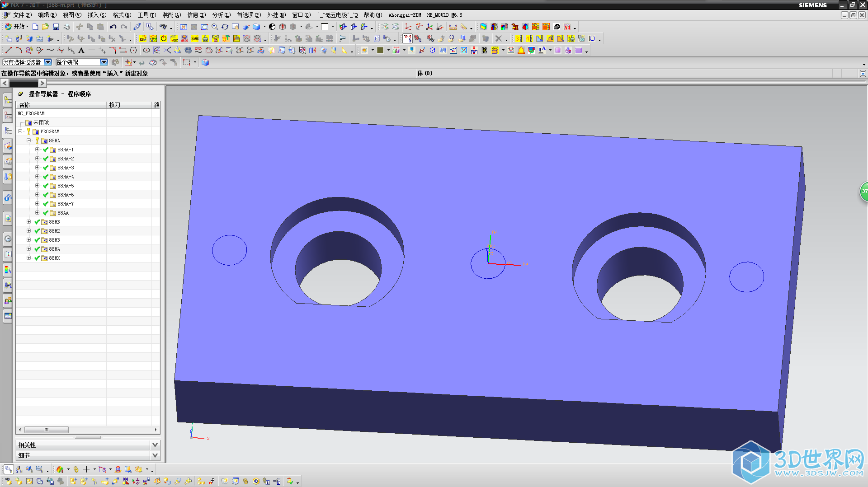Click the yellow '3' axis icon
The height and width of the screenshot is (487, 868).
(x=519, y=38)
